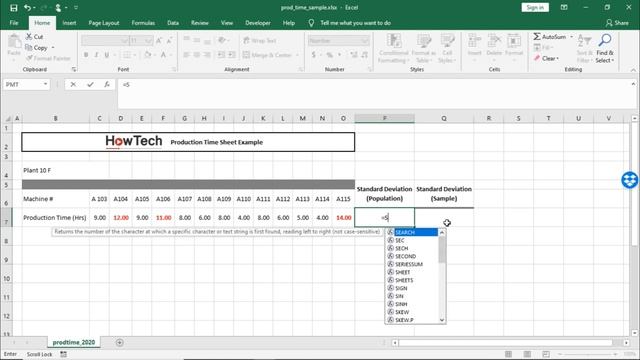Click the Standard Deviation (Sample) header cell

[x=444, y=194]
